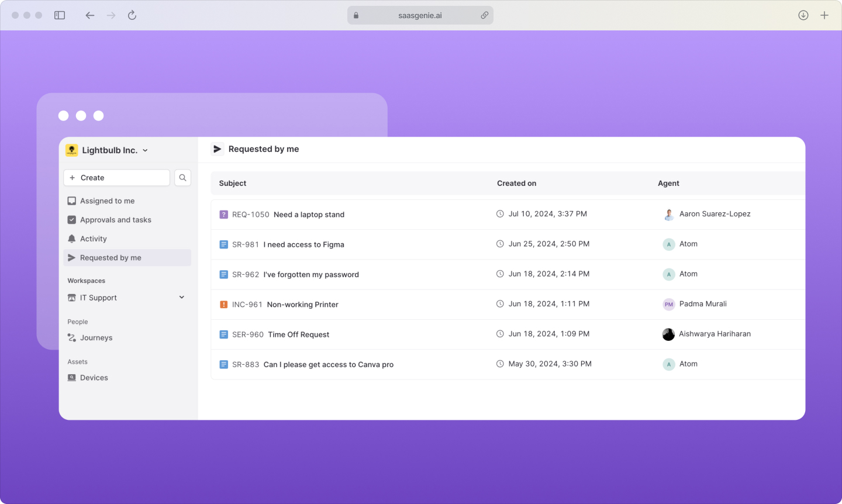This screenshot has height=504, width=842.
Task: Select the Requested by me send icon
Action: click(x=71, y=257)
